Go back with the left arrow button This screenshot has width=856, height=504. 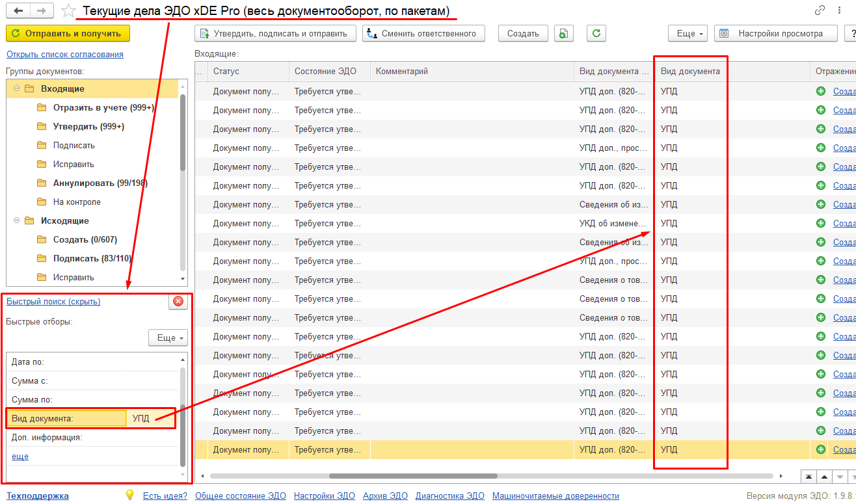(19, 11)
